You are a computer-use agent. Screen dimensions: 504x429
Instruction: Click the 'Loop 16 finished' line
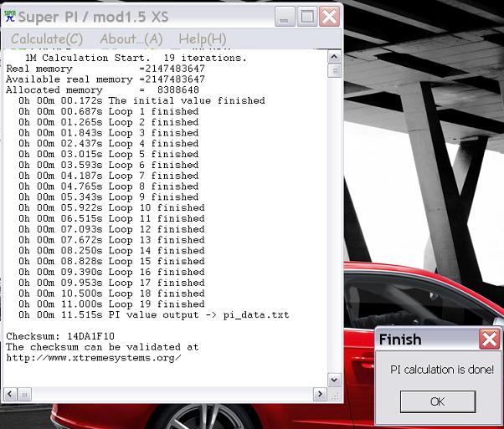pyautogui.click(x=111, y=272)
